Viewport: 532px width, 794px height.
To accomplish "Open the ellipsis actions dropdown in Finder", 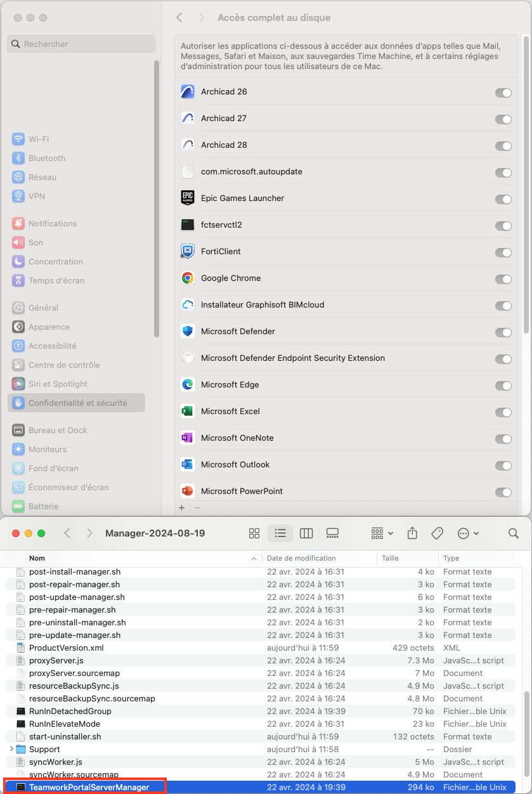I will pos(467,533).
